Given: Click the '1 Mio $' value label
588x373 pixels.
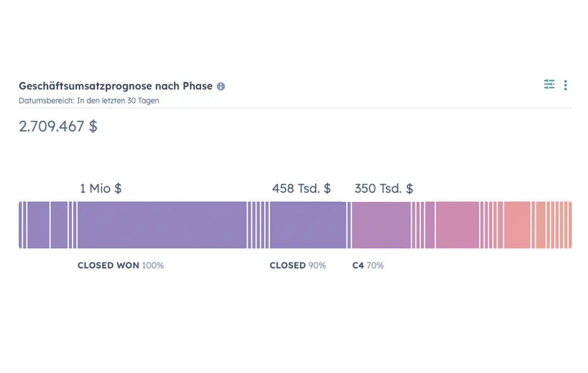Looking at the screenshot, I should click(x=101, y=188).
